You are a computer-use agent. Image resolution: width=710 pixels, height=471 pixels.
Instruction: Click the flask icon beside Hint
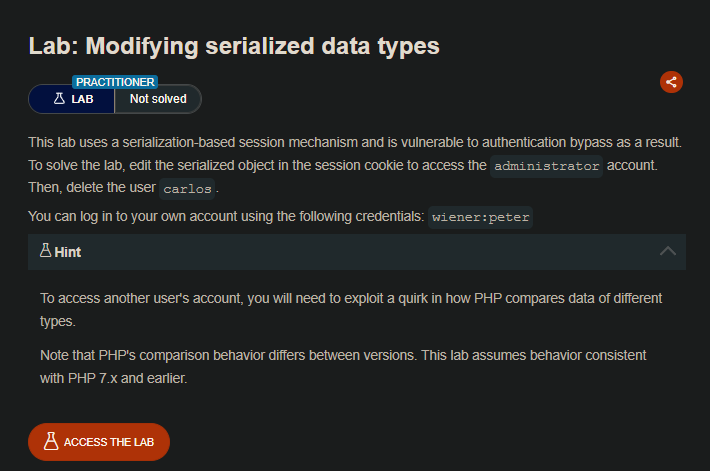[45, 252]
